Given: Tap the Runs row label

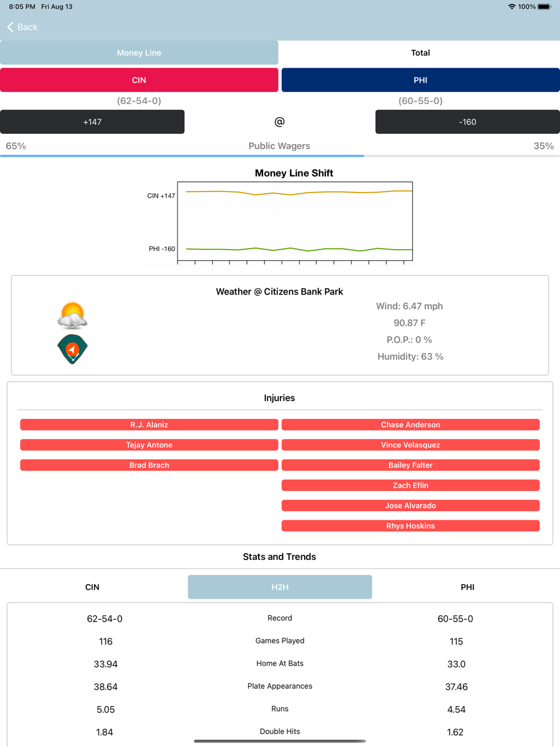Looking at the screenshot, I should point(280,709).
